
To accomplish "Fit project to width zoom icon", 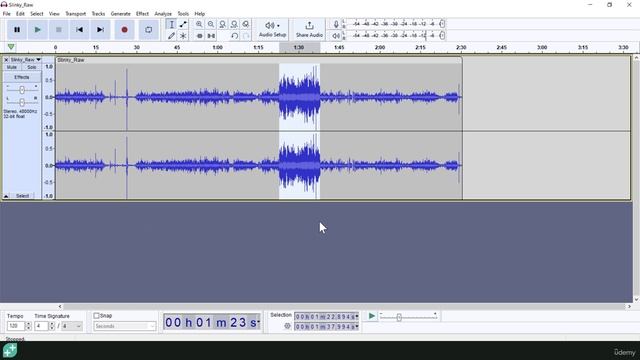I will (234, 24).
